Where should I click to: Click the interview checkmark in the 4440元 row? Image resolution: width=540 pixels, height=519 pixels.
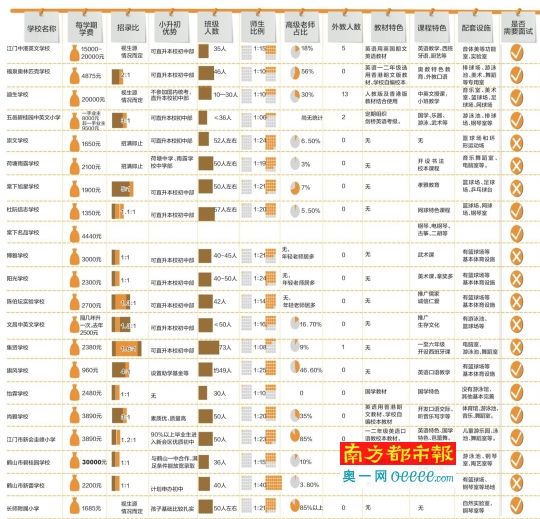[517, 233]
